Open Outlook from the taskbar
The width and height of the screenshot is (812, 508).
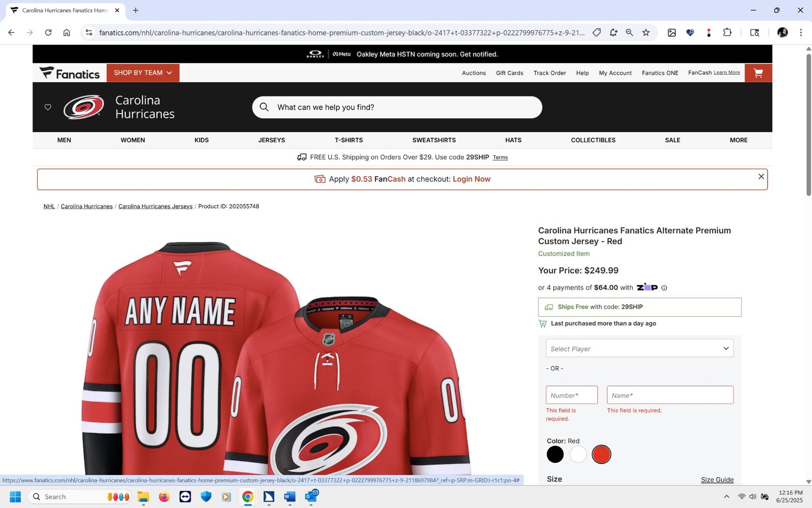(311, 497)
